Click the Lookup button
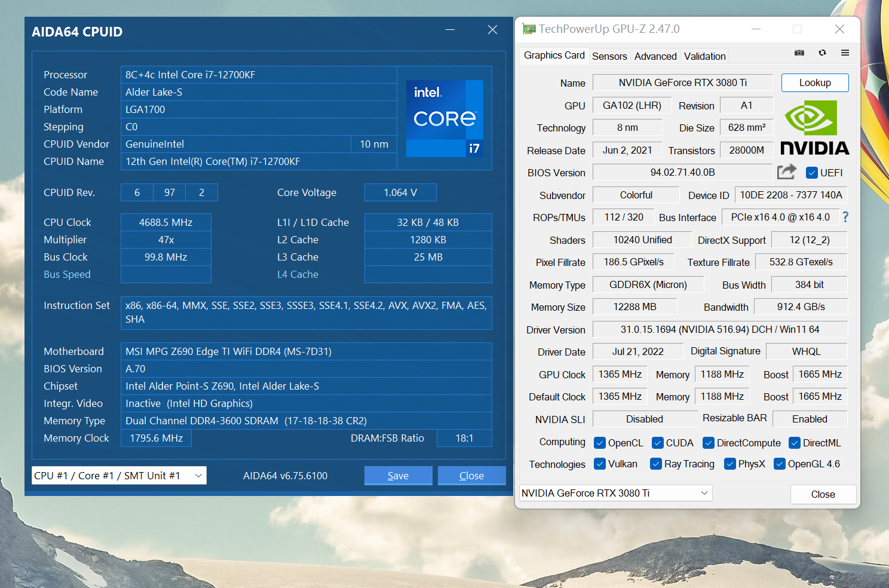 pos(815,82)
